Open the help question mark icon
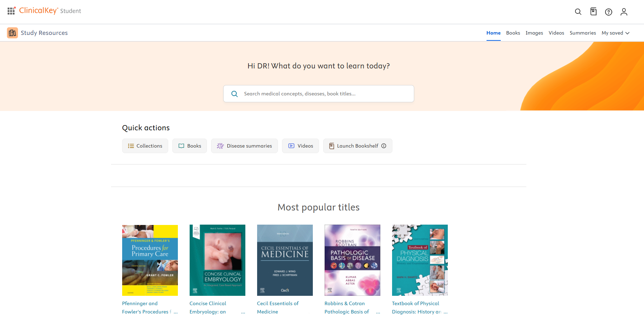 tap(609, 12)
